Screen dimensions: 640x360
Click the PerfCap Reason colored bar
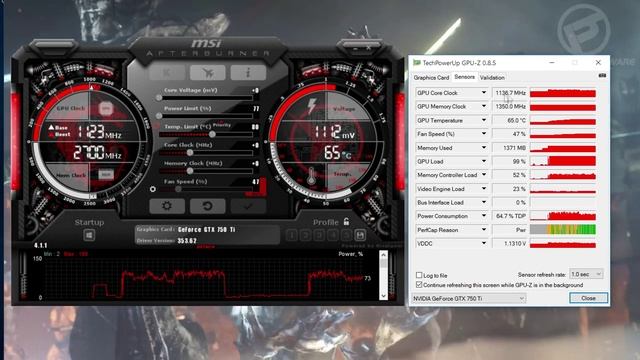(563, 229)
